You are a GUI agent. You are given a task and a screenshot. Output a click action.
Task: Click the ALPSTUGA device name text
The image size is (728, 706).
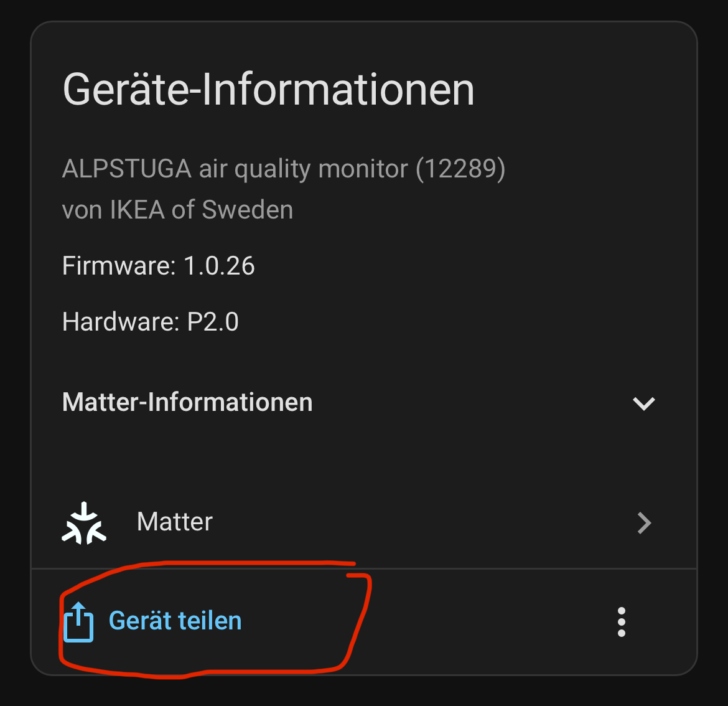[127, 169]
